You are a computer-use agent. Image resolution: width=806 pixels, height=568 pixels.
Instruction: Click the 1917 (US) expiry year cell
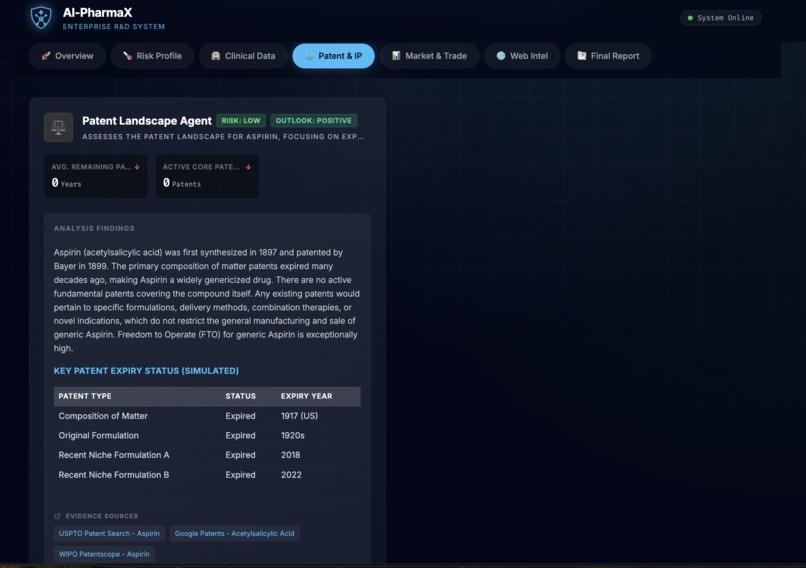click(x=299, y=416)
